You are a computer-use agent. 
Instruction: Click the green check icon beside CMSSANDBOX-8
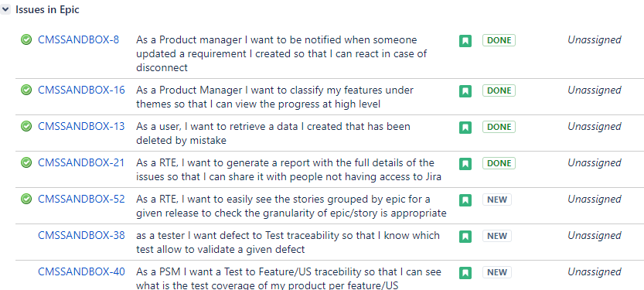pos(26,40)
